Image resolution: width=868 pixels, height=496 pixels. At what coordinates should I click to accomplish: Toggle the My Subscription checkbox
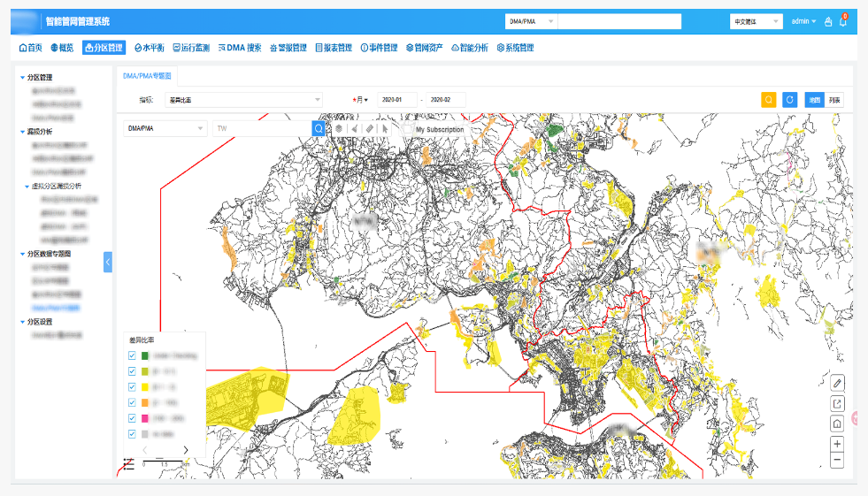[x=408, y=129]
